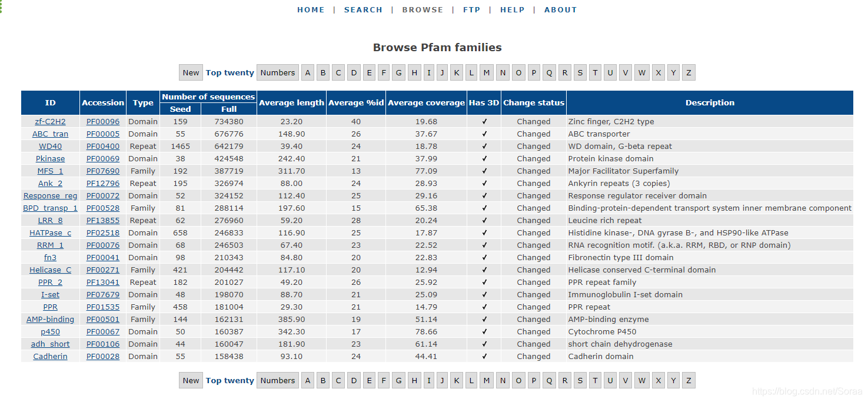Open the HOME navigation link
868x402 pixels.
[x=311, y=10]
